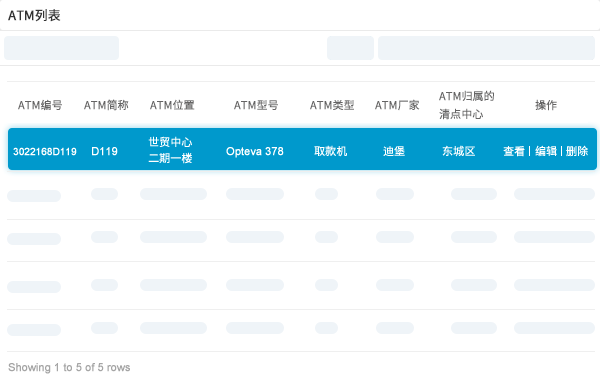Sort by the ATM编号 column header
This screenshot has width=600, height=387.
(x=40, y=105)
